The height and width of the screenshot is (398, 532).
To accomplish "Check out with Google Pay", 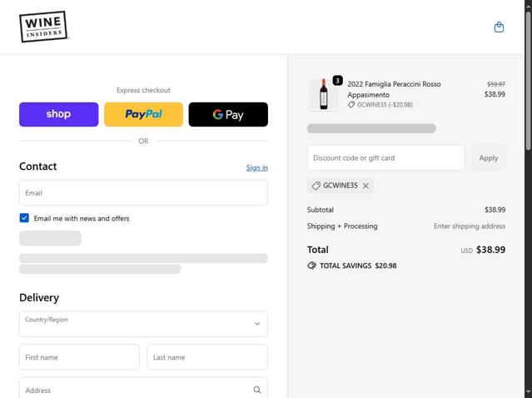I will [228, 114].
